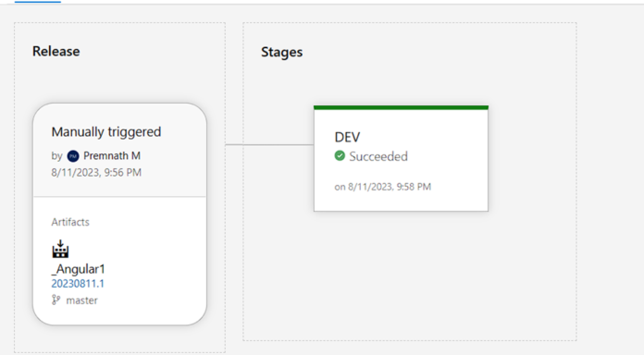The width and height of the screenshot is (644, 355).
Task: Click the build artifact source icon
Action: point(60,249)
